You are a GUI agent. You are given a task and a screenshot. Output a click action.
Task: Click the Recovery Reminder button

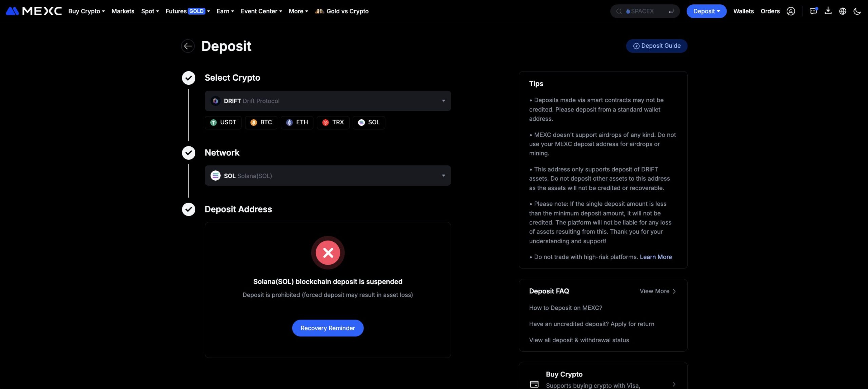pos(328,328)
